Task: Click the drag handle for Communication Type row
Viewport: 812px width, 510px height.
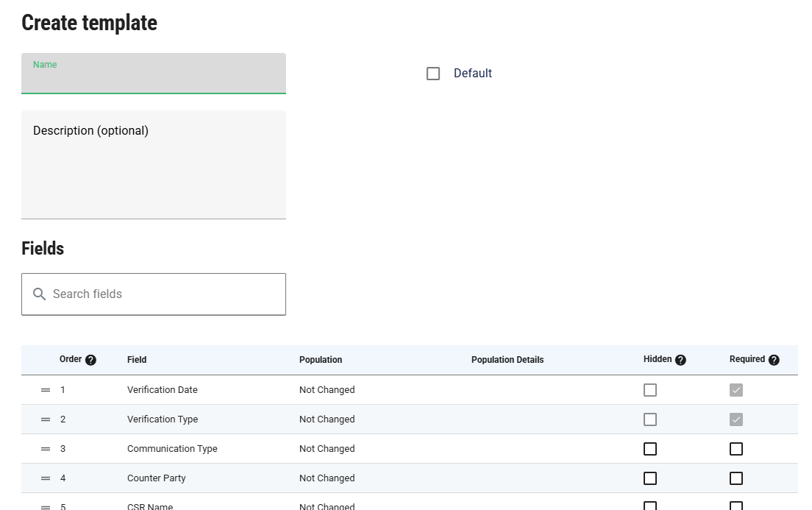Action: [x=46, y=449]
